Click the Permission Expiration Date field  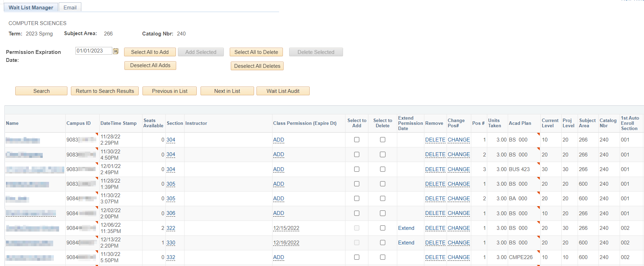94,51
